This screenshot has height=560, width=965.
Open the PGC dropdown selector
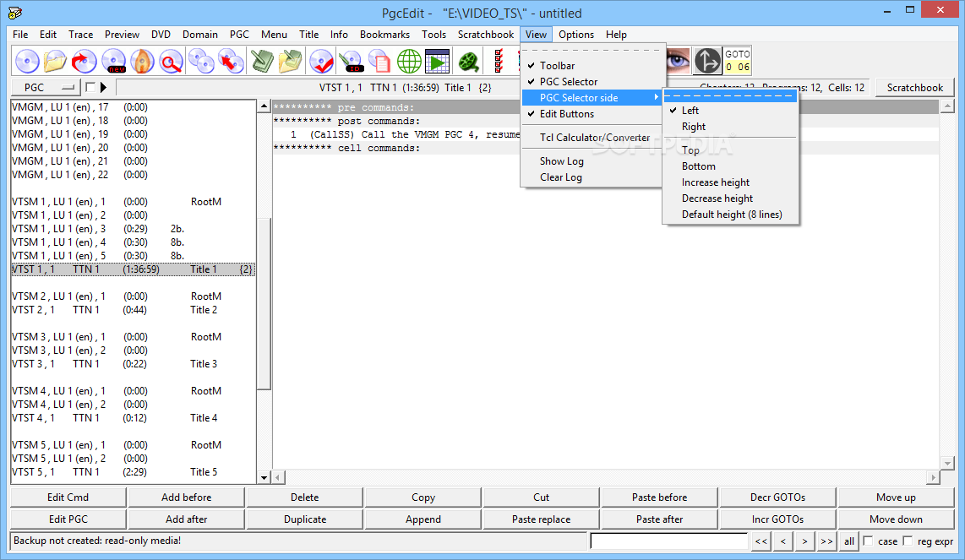point(46,87)
